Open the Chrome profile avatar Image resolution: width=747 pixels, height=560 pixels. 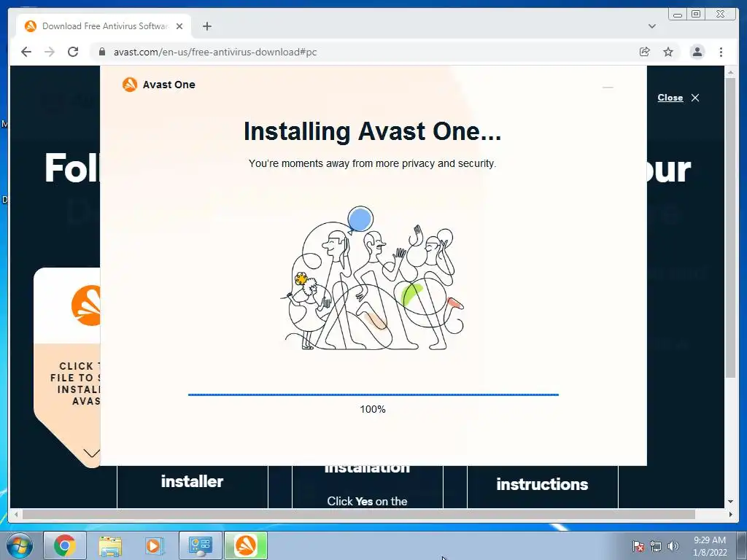pyautogui.click(x=697, y=52)
